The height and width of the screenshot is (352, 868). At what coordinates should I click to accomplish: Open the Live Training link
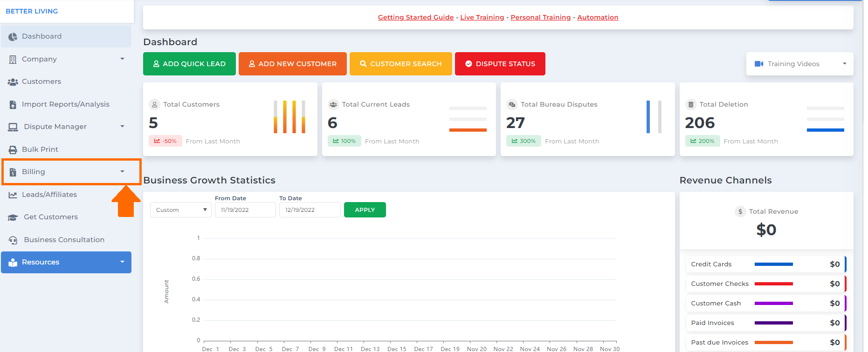[x=482, y=17]
